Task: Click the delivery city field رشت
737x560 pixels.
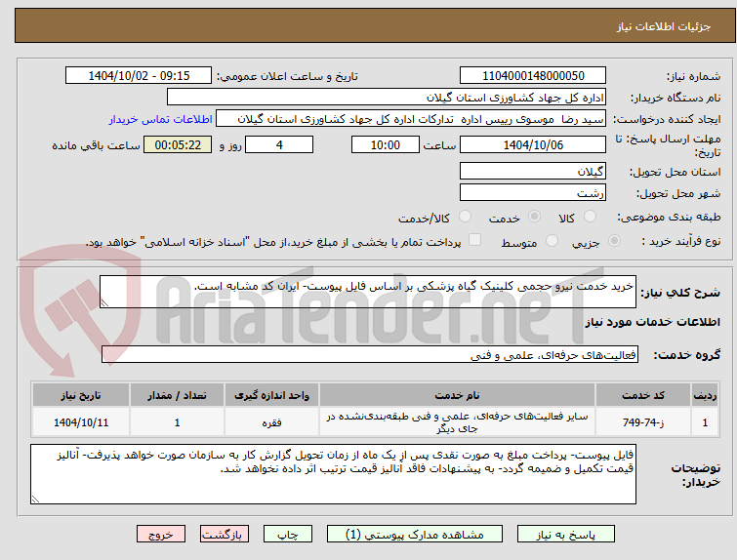Action: pyautogui.click(x=533, y=192)
